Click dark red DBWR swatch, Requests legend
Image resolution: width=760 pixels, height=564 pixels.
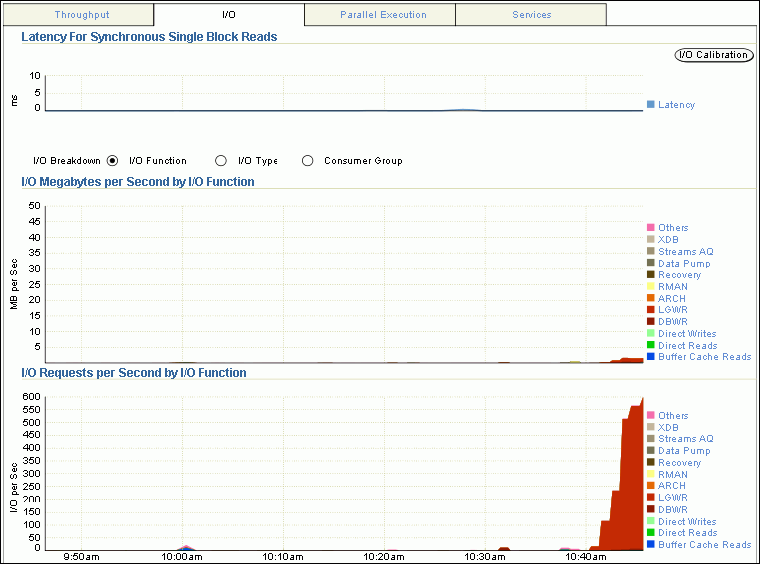pos(651,509)
